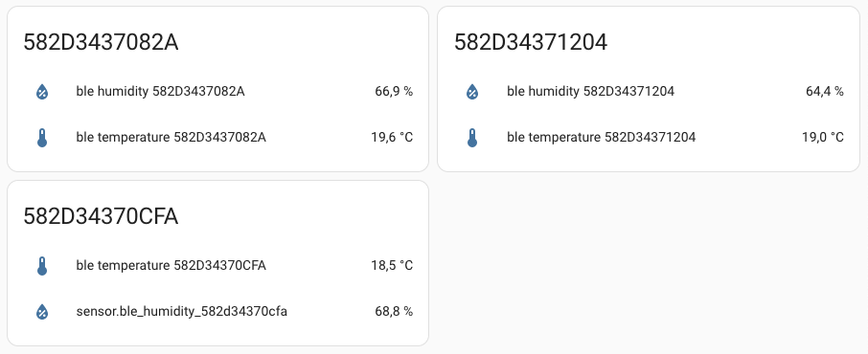Click the 18,5 °C temperature value
Screen dimensions: 868x354
click(392, 266)
